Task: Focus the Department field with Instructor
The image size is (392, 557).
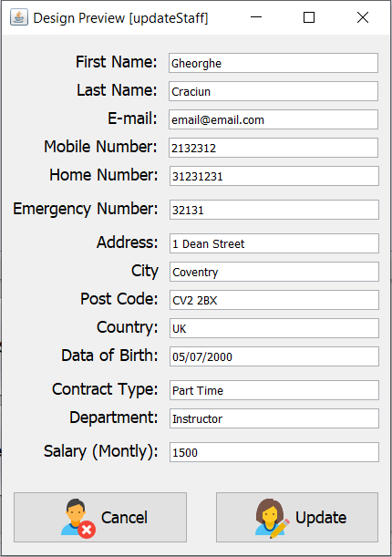Action: 274,418
